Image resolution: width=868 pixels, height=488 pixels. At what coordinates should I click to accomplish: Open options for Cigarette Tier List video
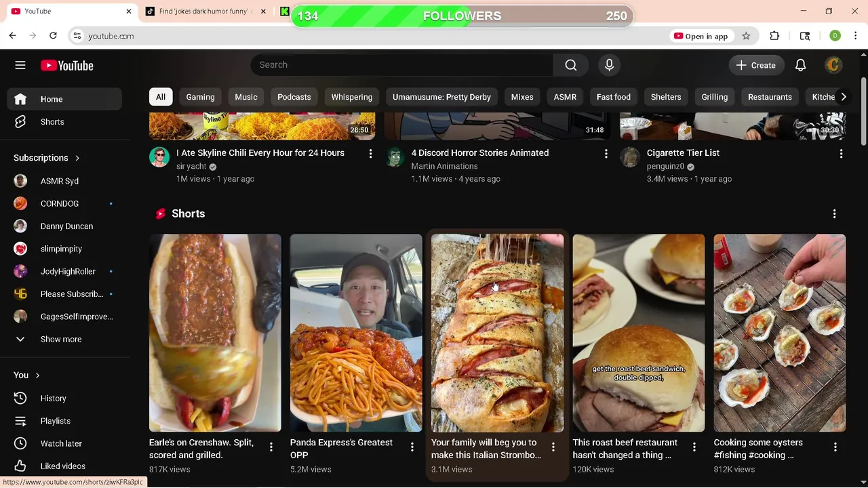841,154
